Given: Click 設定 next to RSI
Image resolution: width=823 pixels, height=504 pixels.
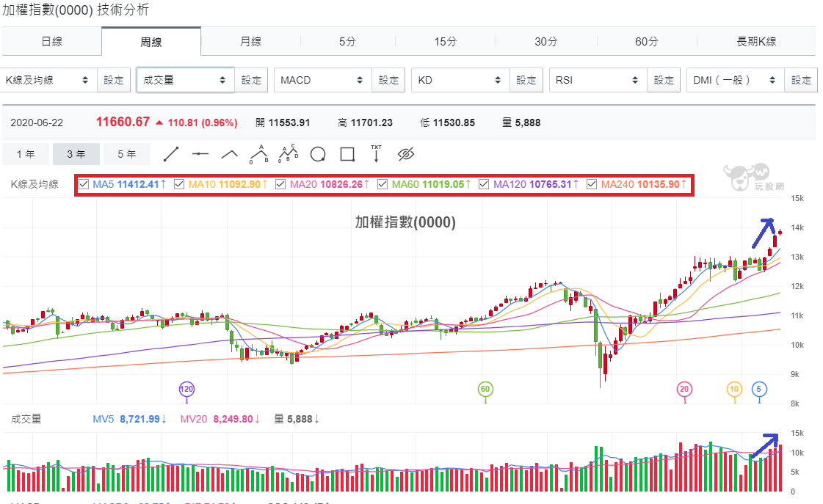Looking at the screenshot, I should 664,80.
